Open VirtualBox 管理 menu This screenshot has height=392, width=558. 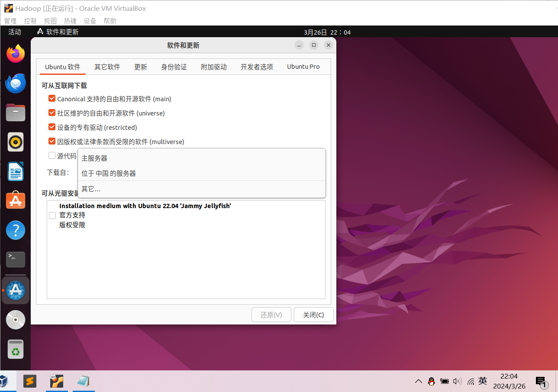point(10,21)
